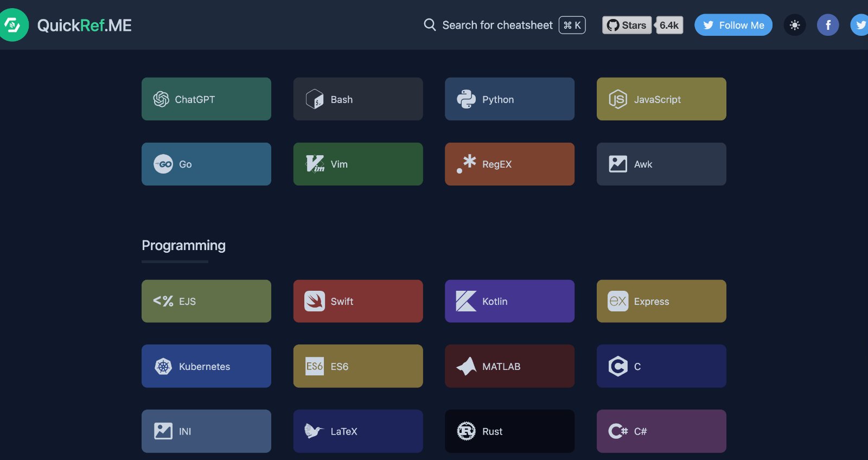
Task: Click the Express ex logo icon
Action: point(618,301)
